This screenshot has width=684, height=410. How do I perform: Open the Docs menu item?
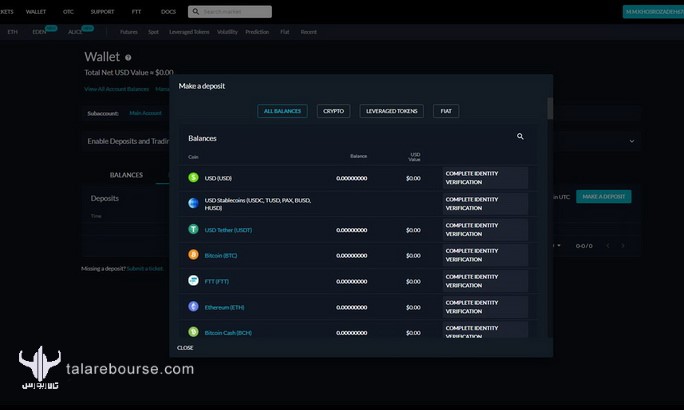tap(168, 12)
